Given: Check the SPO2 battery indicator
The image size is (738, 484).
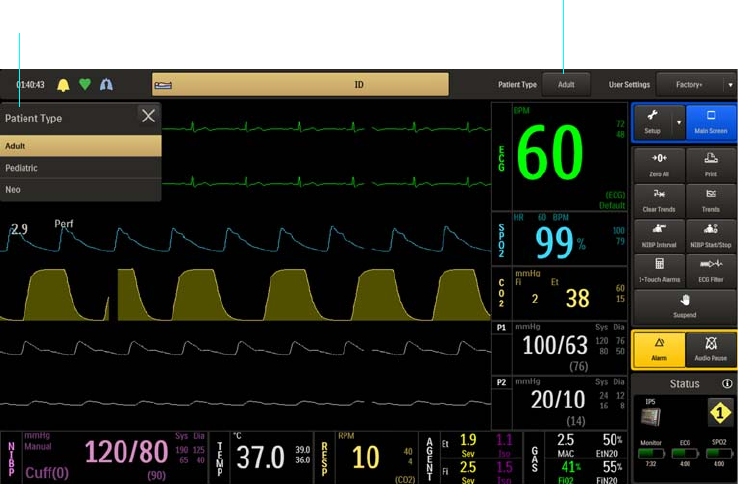Looking at the screenshot, I should click(719, 453).
